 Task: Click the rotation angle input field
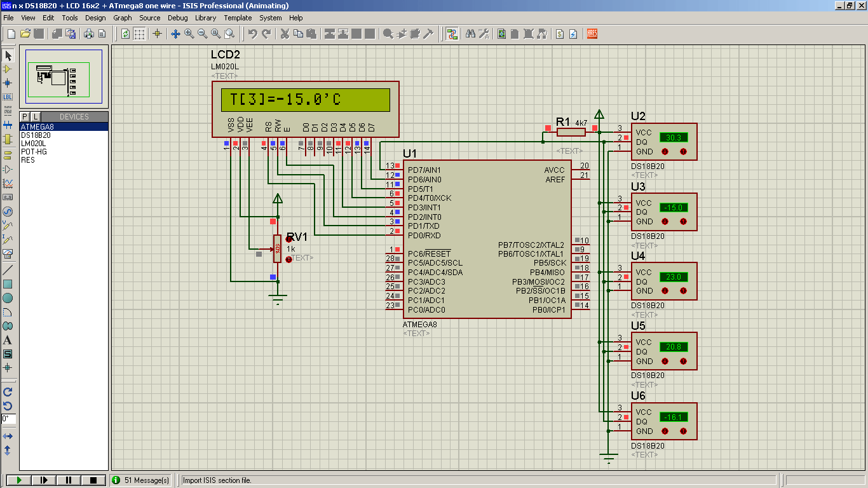click(x=8, y=419)
